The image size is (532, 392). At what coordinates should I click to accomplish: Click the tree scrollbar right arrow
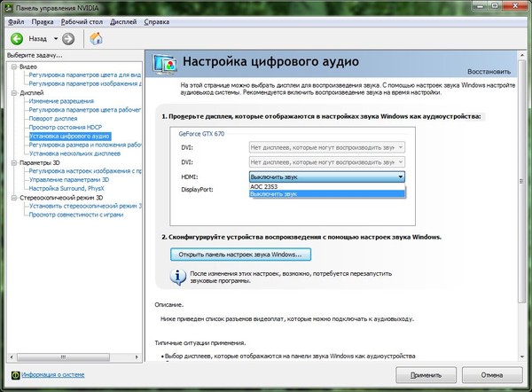[137, 357]
